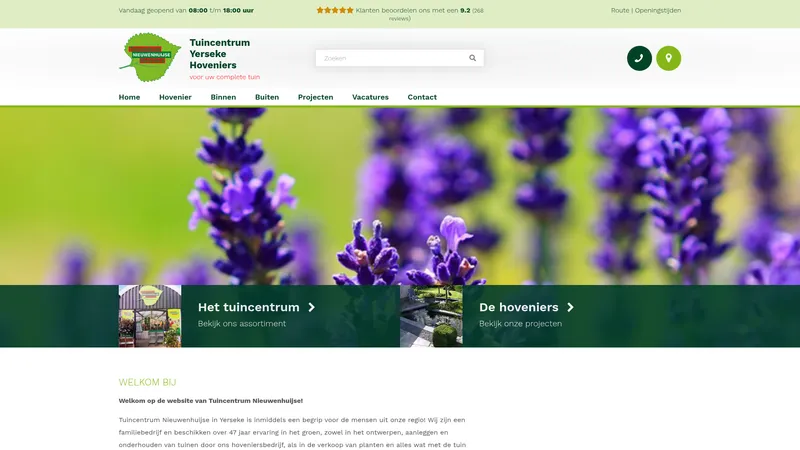Click the Route link in top bar
This screenshot has height=450, width=800.
point(620,10)
